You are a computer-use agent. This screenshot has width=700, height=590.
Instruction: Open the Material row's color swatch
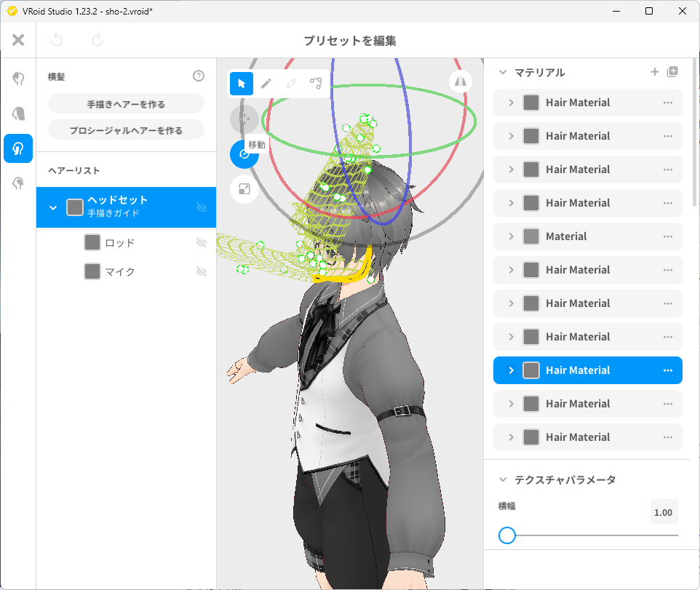(530, 236)
